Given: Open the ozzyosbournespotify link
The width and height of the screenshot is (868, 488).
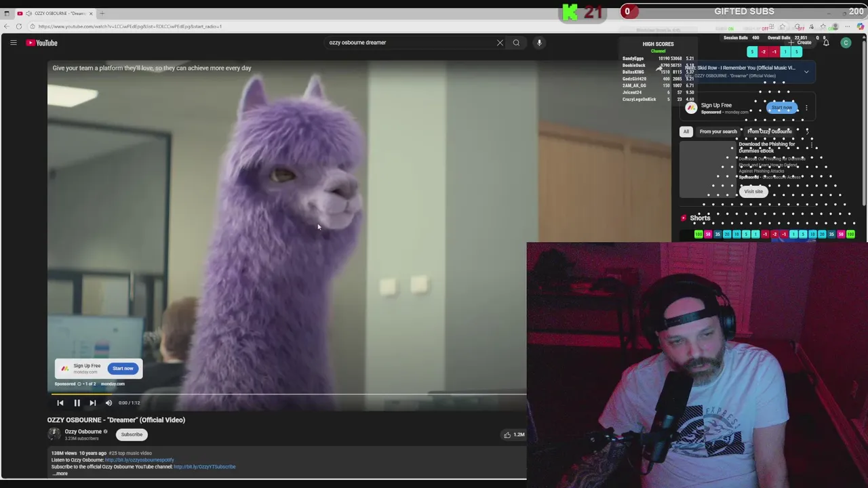Looking at the screenshot, I should coord(139,460).
